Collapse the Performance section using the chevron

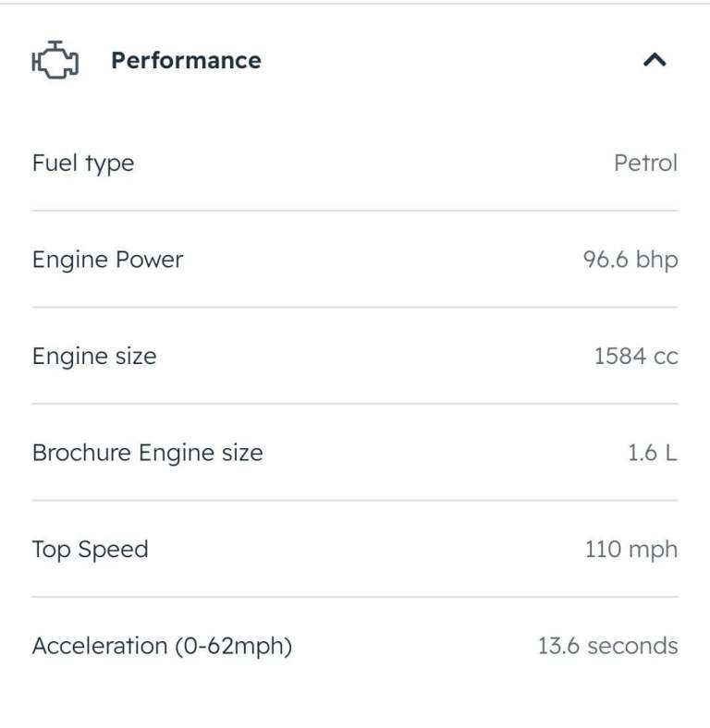(x=655, y=61)
